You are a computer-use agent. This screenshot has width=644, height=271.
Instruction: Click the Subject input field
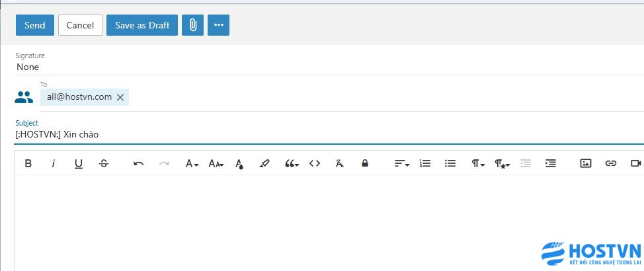264,134
